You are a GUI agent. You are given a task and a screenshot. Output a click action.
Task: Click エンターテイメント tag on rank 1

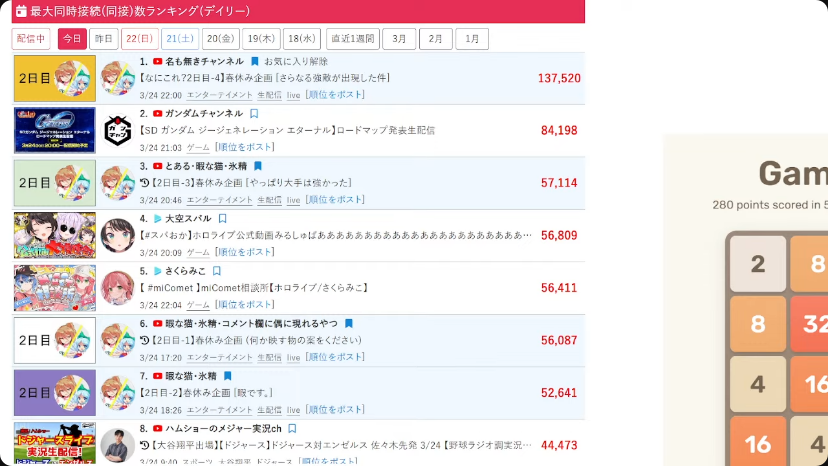(220, 95)
